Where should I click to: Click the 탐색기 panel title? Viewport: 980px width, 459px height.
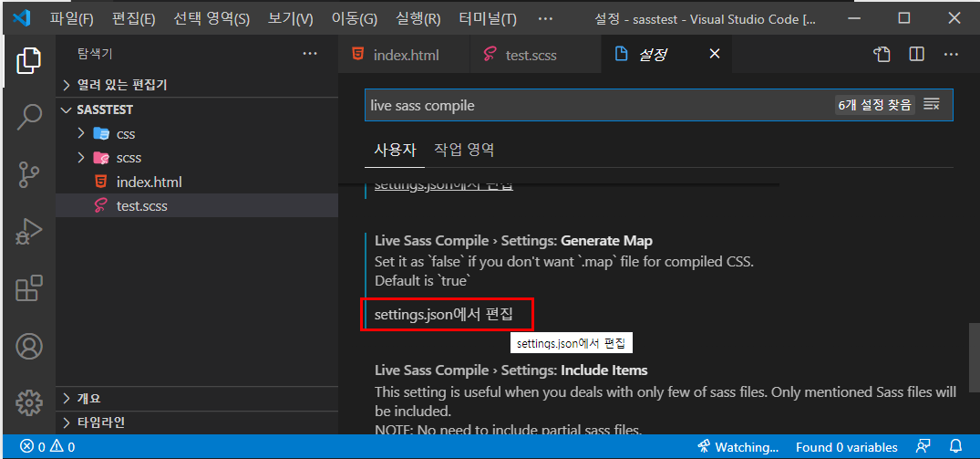click(x=95, y=54)
